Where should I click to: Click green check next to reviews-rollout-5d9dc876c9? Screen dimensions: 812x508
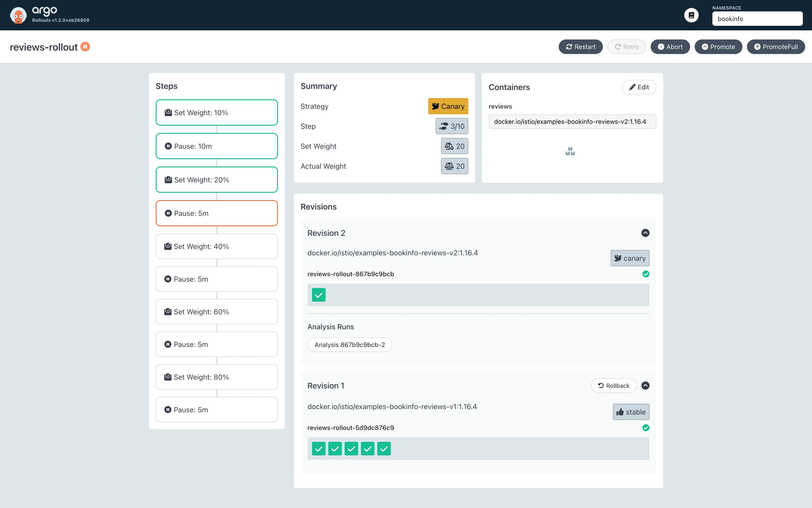645,428
